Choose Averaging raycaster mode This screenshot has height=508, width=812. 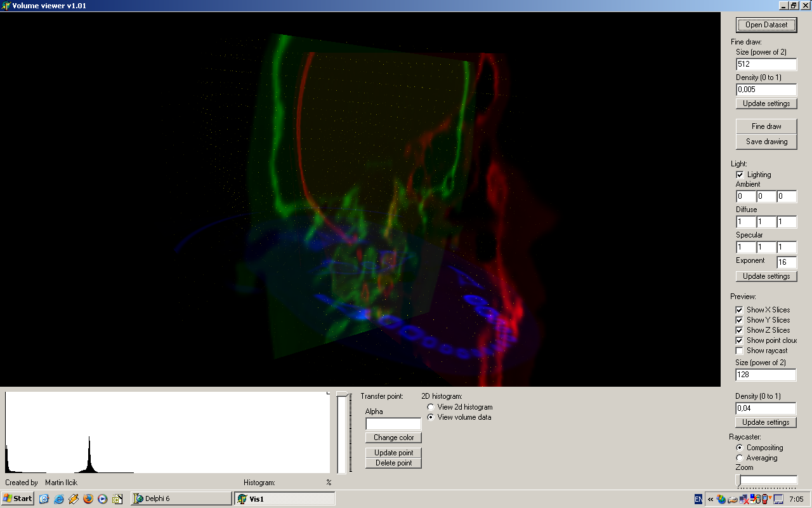[x=740, y=458]
